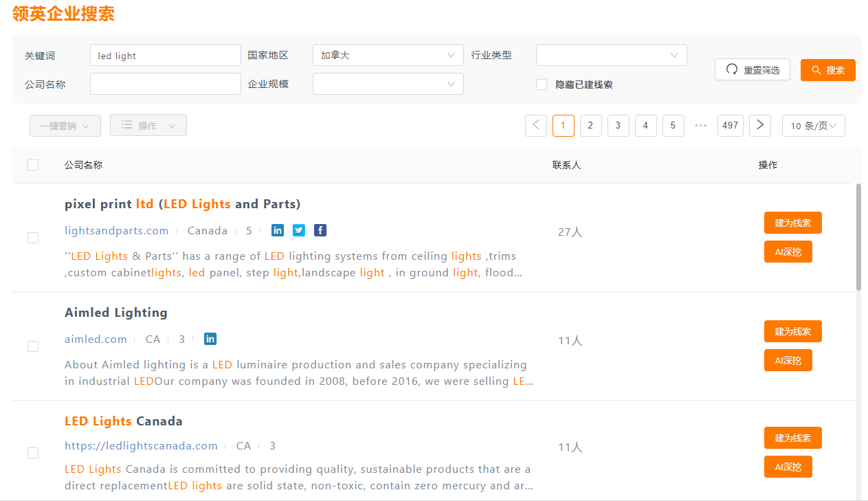Click Canada location of pixel print ltd

coord(208,231)
